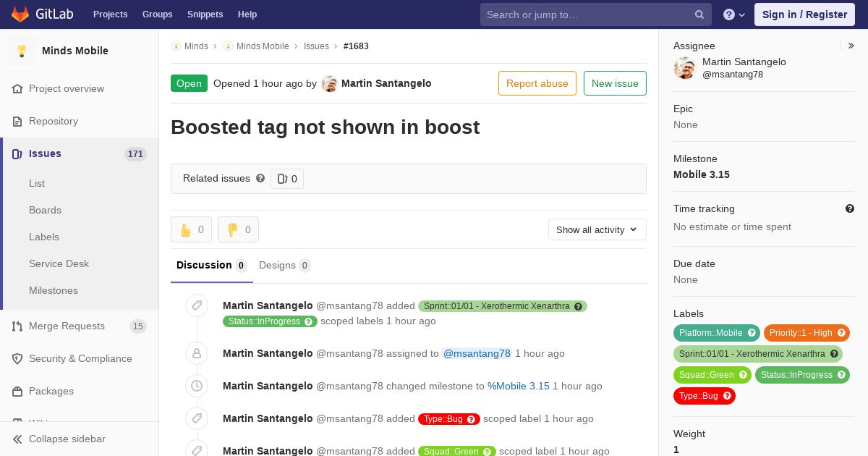Click help icon on sidebar Status::InProgress label
Viewport: 868px width, 456px height.
click(841, 375)
